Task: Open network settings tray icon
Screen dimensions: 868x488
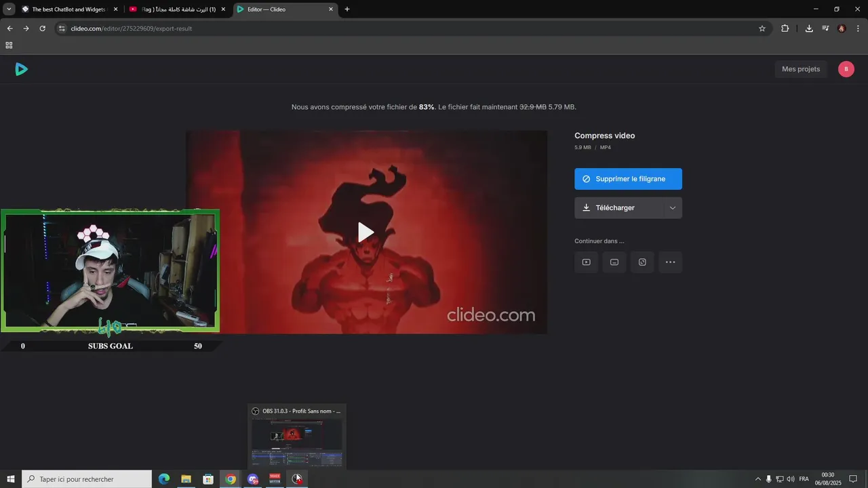Action: point(779,479)
